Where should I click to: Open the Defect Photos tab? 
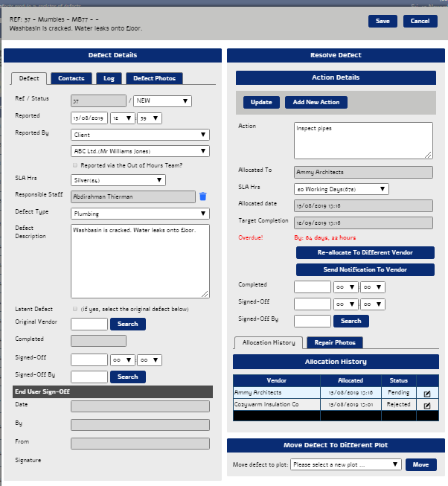[x=153, y=78]
